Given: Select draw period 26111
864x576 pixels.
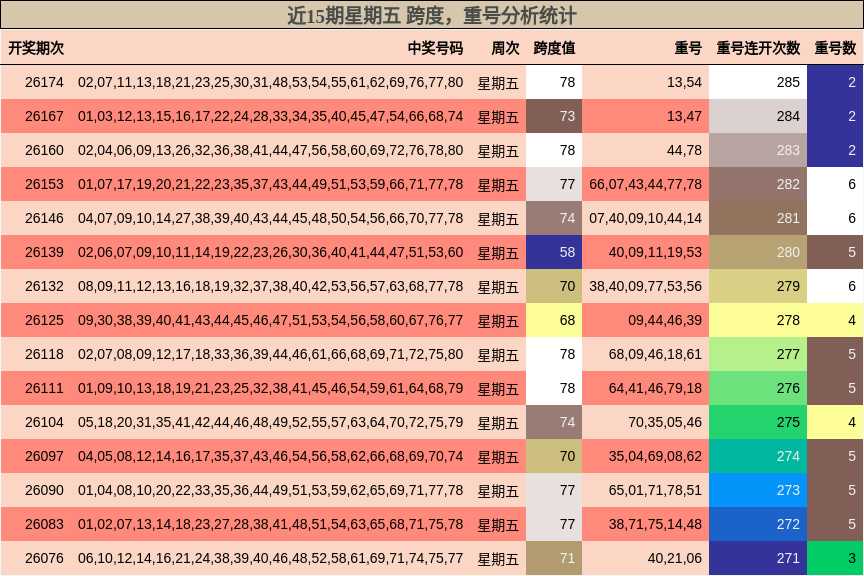Looking at the screenshot, I should click(x=44, y=389).
